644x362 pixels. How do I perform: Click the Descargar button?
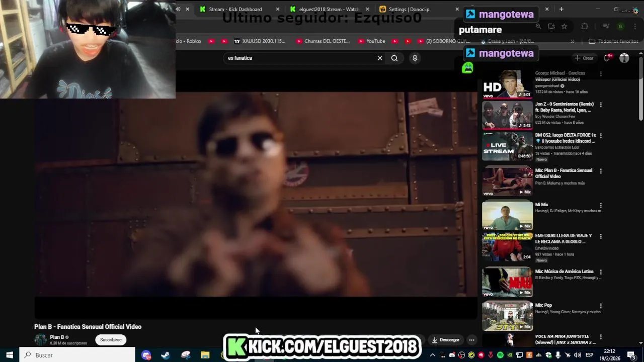pos(446,340)
